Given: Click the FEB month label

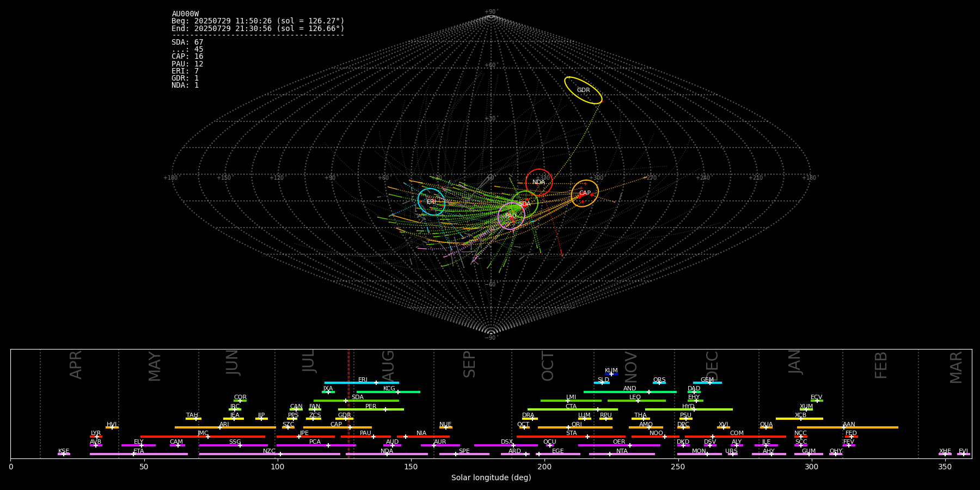Looking at the screenshot, I should [881, 365].
